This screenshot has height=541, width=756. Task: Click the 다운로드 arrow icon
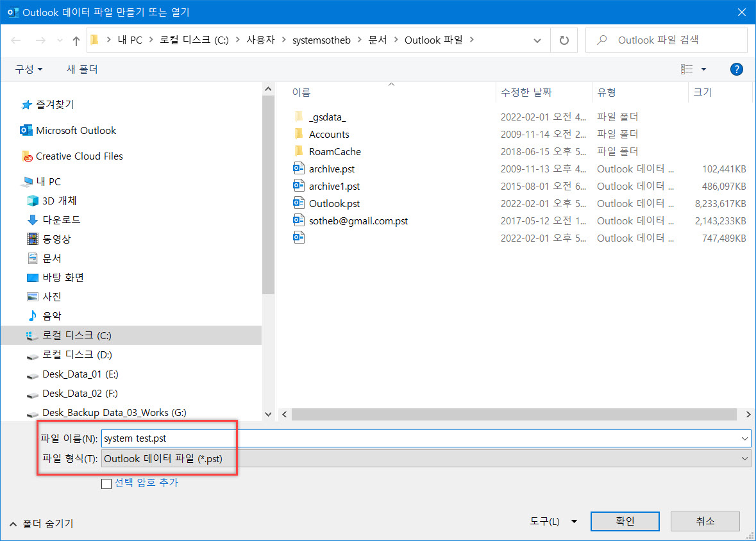[32, 220]
